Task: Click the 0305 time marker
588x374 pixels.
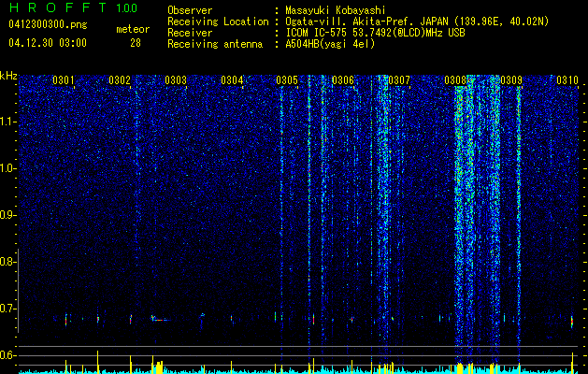Action: tap(287, 79)
